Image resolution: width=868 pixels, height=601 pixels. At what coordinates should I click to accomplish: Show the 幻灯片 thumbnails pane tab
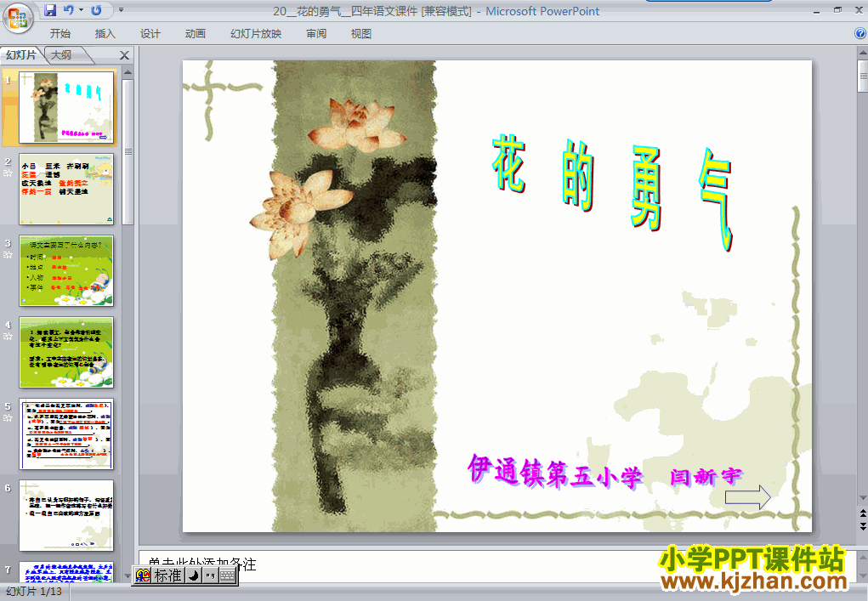pyautogui.click(x=21, y=54)
